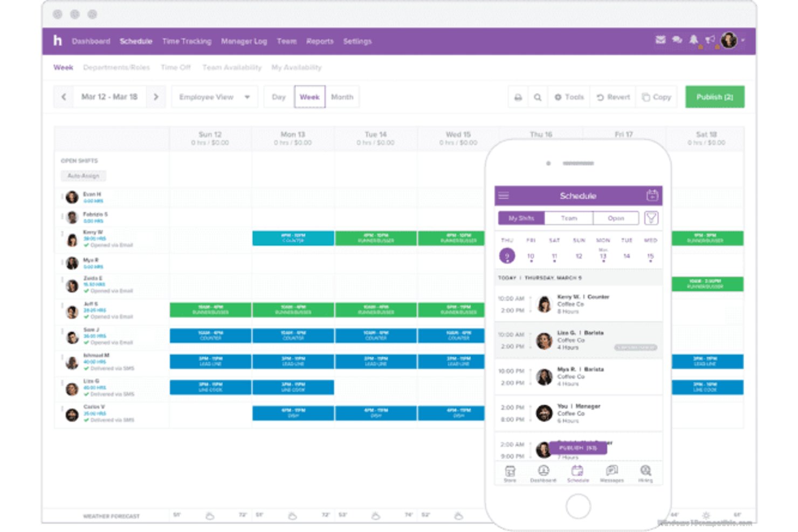
Task: Select Friday 10 in phone calendar
Action: 531,256
